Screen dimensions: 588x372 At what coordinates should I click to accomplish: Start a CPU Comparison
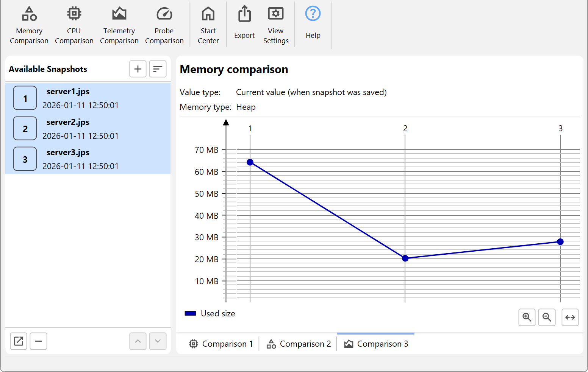click(x=74, y=25)
